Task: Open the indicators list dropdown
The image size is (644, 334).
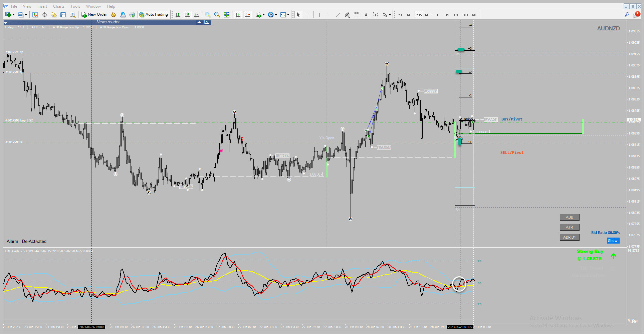Action: [x=263, y=15]
